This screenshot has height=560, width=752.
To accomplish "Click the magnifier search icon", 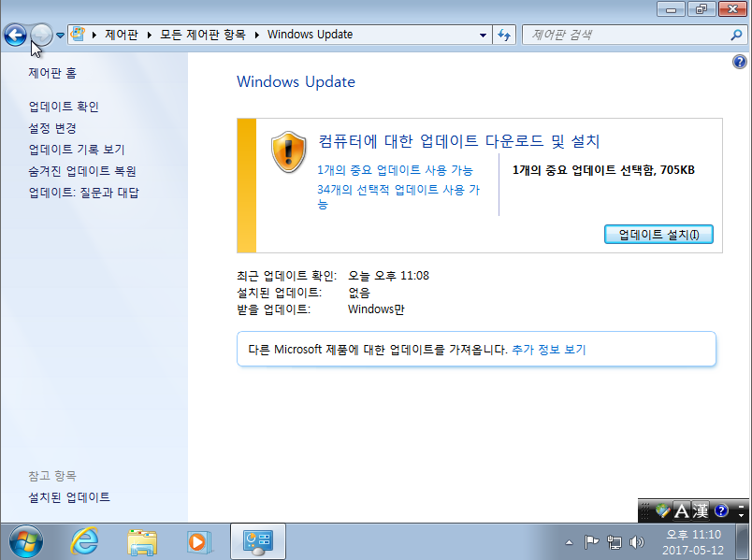I will pyautogui.click(x=736, y=35).
